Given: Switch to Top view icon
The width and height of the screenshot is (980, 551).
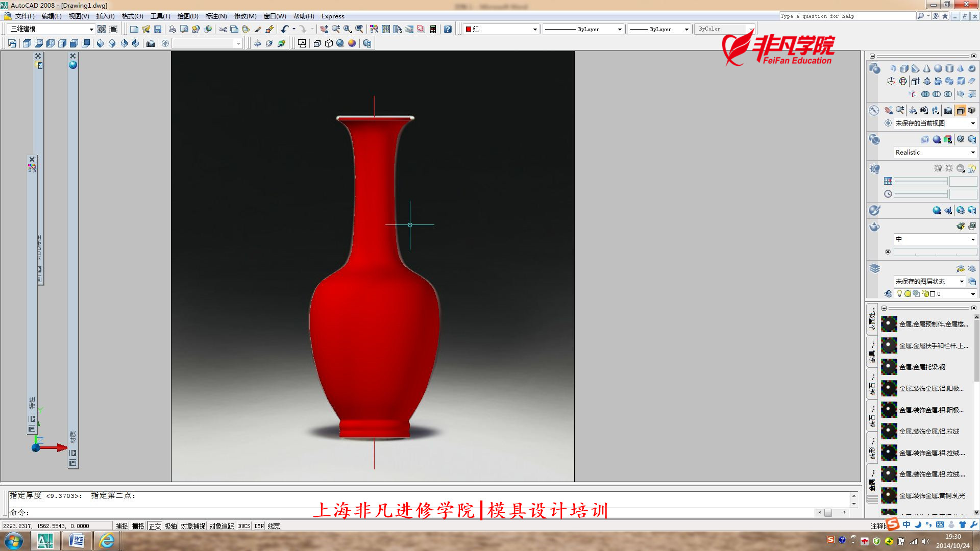Looking at the screenshot, I should [27, 43].
